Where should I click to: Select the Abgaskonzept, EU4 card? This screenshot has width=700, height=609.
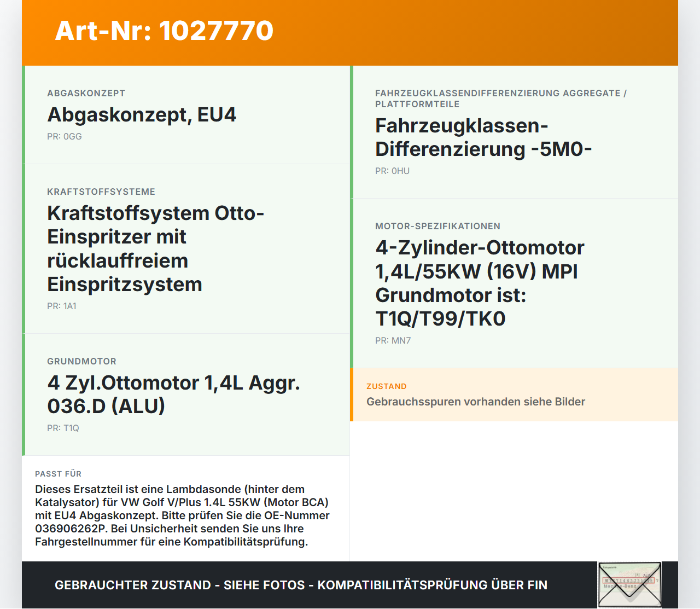pyautogui.click(x=186, y=115)
